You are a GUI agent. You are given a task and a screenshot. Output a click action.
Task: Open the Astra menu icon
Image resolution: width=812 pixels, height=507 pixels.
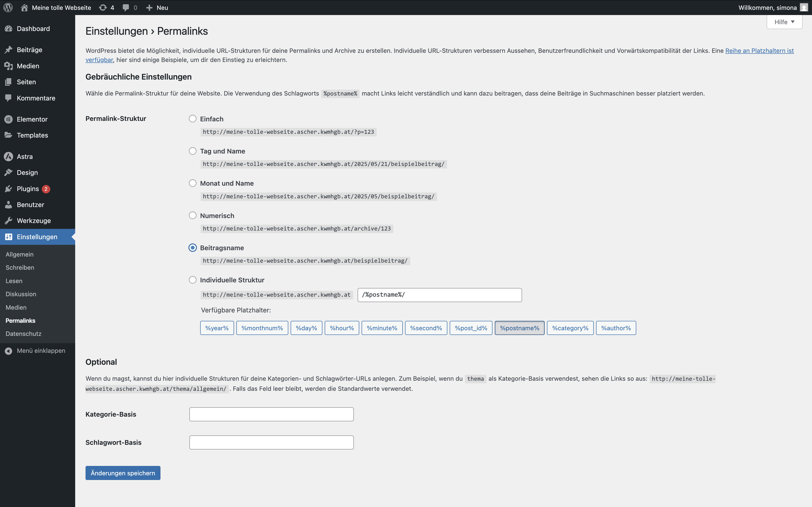[x=9, y=157]
